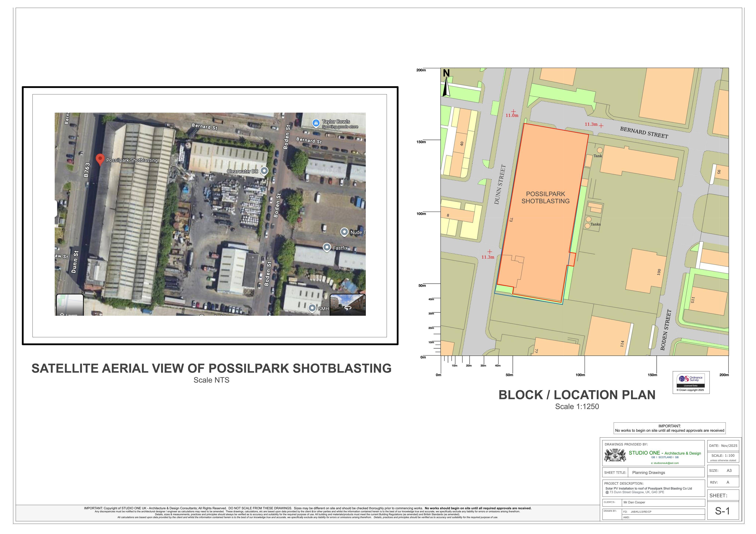Click the red Possilpark Shotblasting map pin

pyautogui.click(x=100, y=159)
